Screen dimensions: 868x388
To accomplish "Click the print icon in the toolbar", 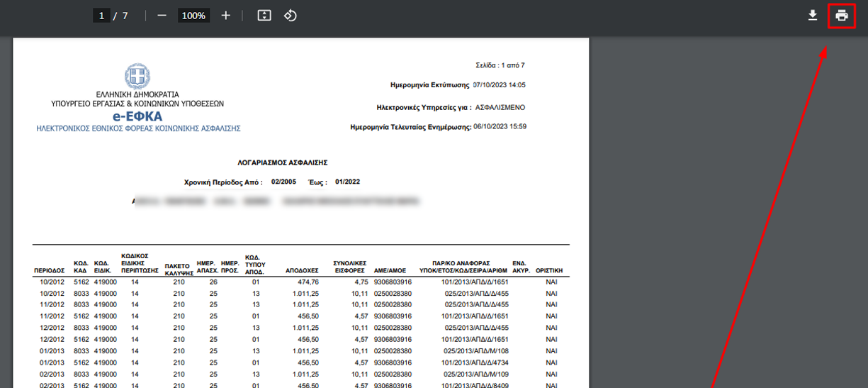I will 841,16.
